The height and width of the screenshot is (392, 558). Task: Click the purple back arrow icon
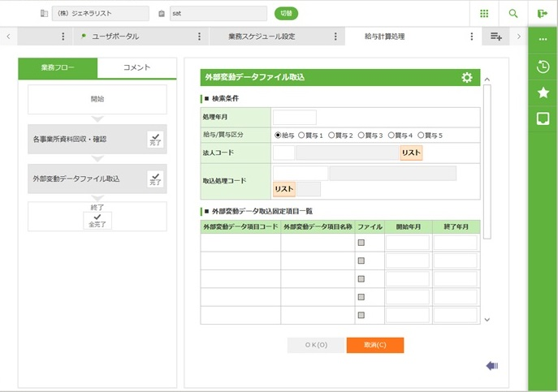[x=491, y=366]
